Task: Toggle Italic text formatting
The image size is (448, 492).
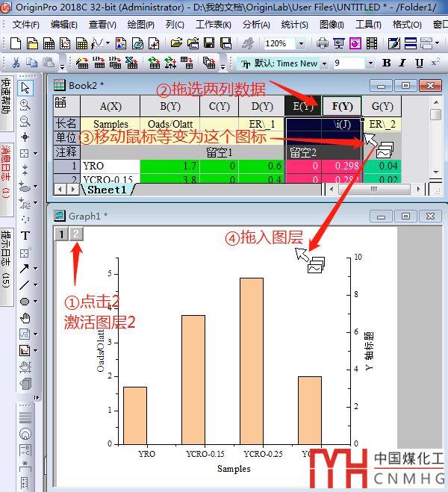Action: (x=402, y=63)
